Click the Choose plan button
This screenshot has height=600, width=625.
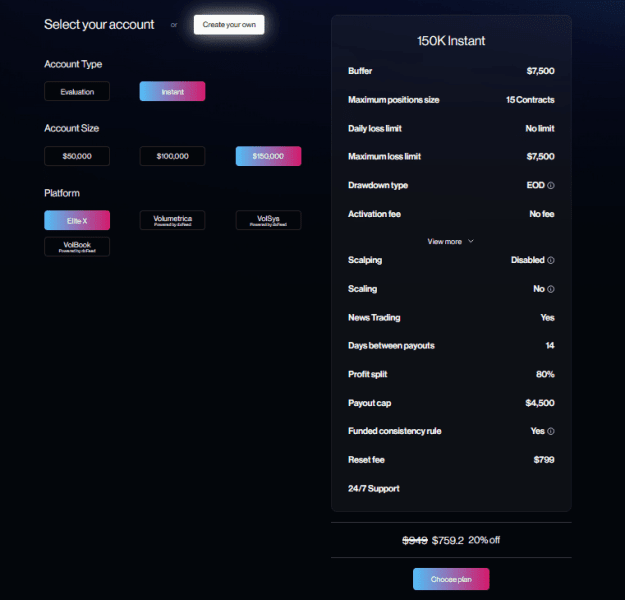(451, 579)
